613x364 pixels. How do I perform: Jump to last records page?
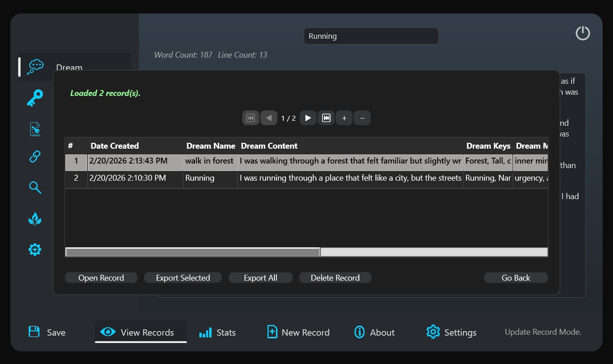tap(326, 118)
